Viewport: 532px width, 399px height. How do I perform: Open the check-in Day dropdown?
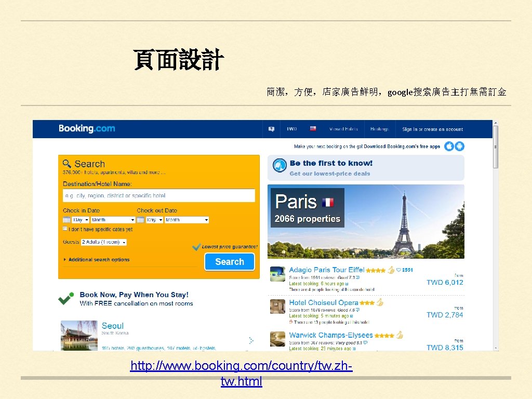(81, 220)
